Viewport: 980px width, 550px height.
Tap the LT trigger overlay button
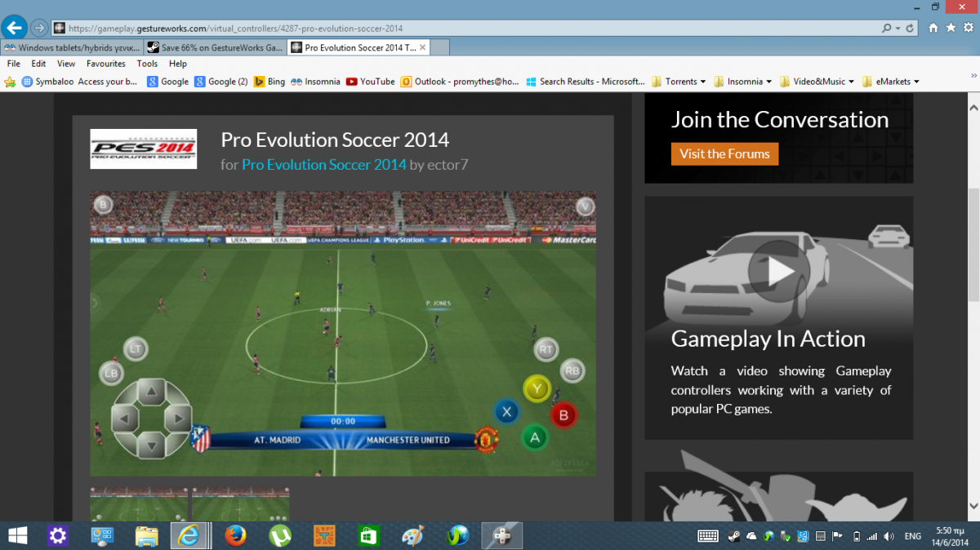tap(136, 349)
